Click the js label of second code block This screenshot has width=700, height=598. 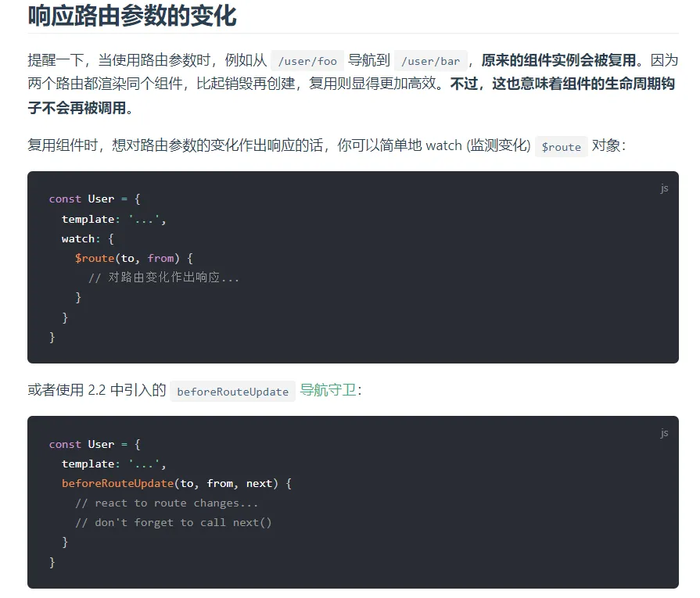pyautogui.click(x=664, y=432)
